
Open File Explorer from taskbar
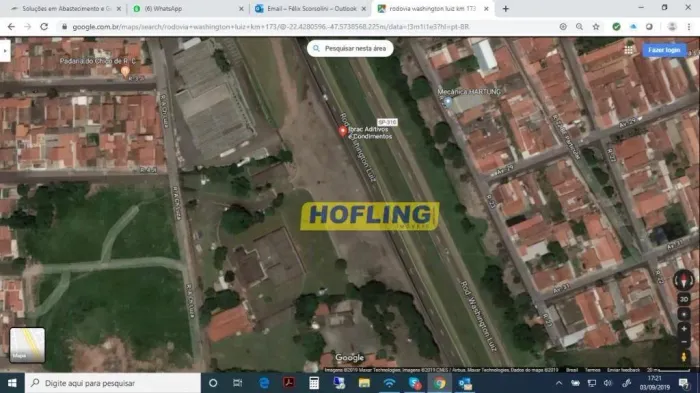point(364,383)
